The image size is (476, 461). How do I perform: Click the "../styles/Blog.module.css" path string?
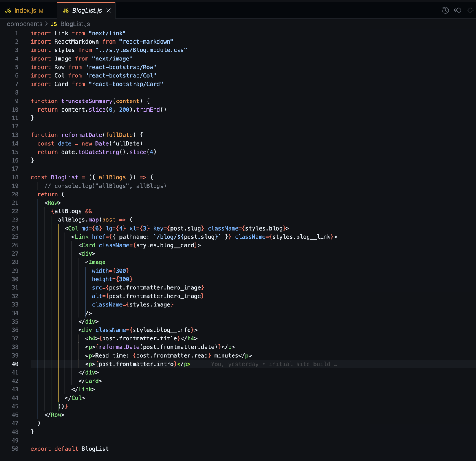coord(141,50)
